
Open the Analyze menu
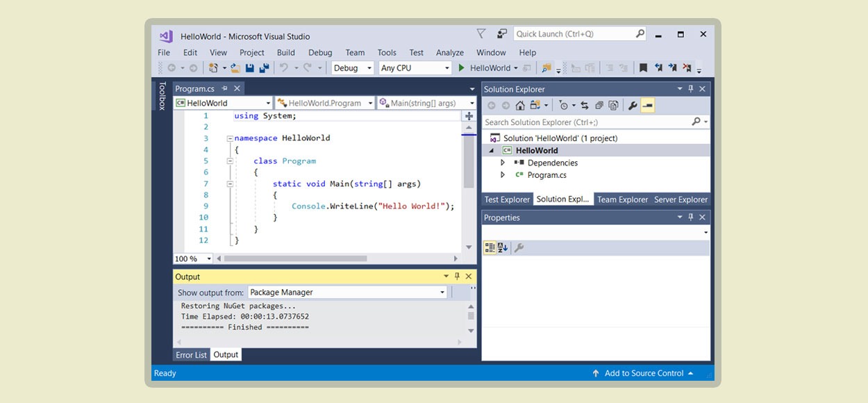coord(450,52)
